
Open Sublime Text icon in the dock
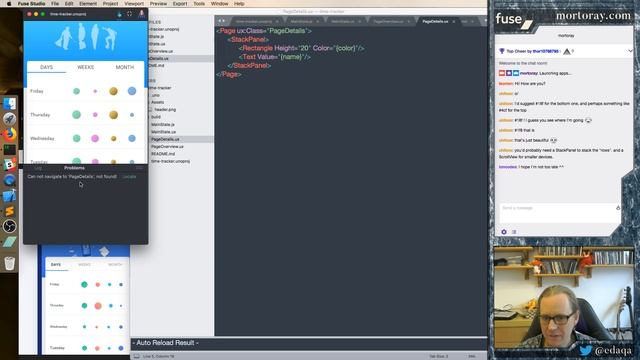pyautogui.click(x=9, y=211)
